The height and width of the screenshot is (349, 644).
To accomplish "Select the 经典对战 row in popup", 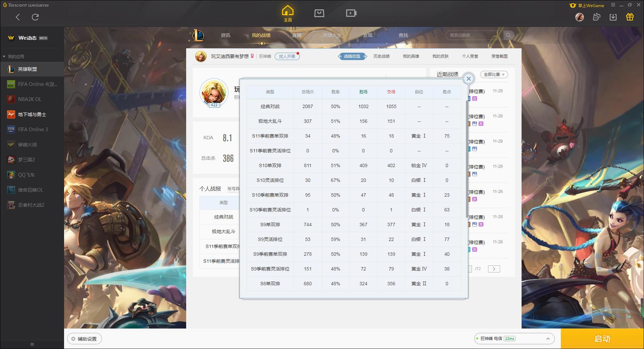I will pyautogui.click(x=354, y=106).
